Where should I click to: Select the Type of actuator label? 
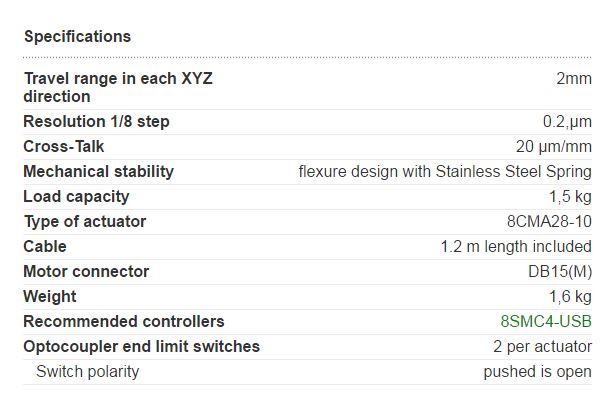coord(85,222)
